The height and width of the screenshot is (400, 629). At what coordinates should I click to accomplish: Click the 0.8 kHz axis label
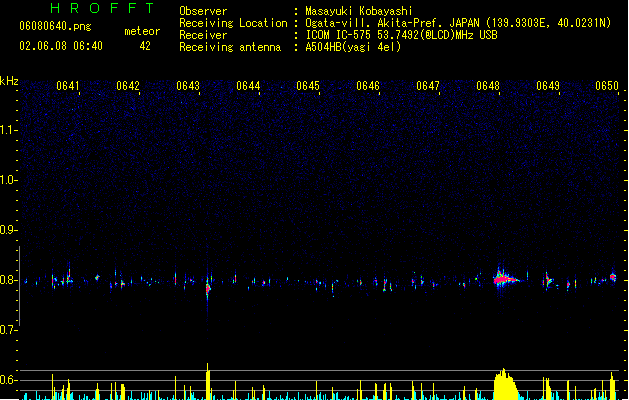[x=8, y=280]
